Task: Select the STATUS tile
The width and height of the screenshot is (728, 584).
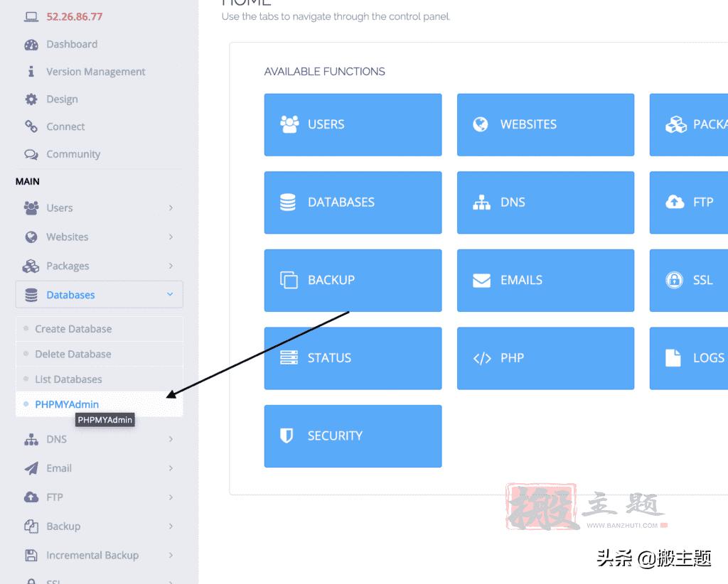Action: [353, 358]
